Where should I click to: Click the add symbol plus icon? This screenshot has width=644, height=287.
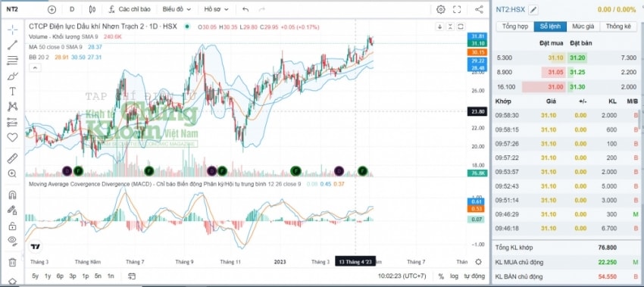tap(52, 9)
